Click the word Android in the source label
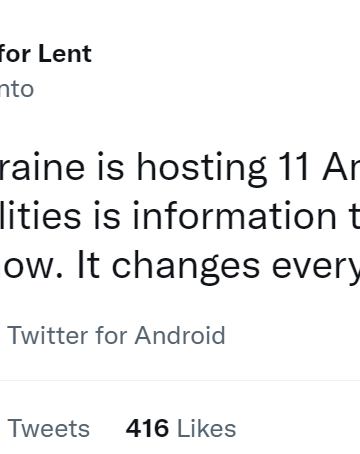 tap(180, 335)
